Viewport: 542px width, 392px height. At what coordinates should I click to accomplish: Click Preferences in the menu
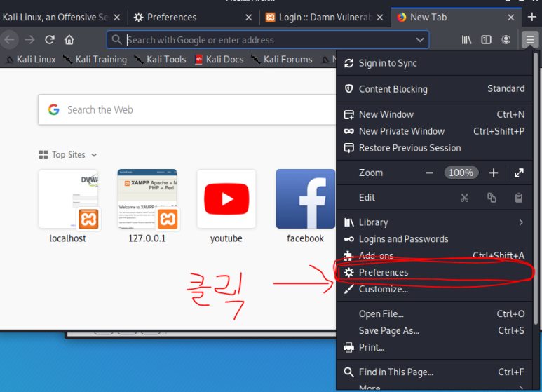434,272
